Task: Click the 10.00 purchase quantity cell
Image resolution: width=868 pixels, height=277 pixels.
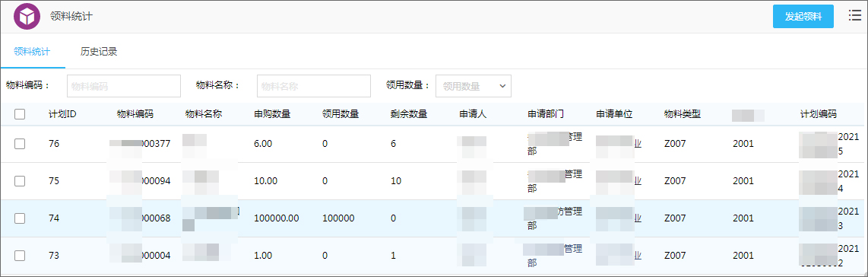Action: pyautogui.click(x=266, y=180)
